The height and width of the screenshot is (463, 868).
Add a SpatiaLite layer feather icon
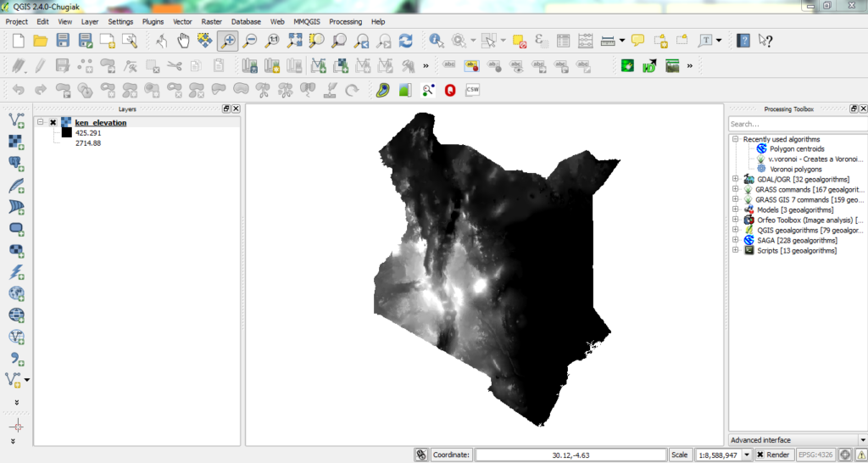[16, 185]
